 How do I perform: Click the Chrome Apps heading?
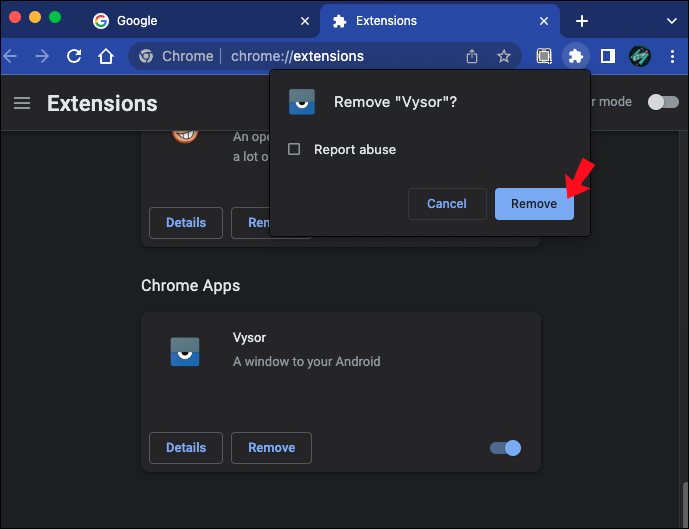pos(190,286)
